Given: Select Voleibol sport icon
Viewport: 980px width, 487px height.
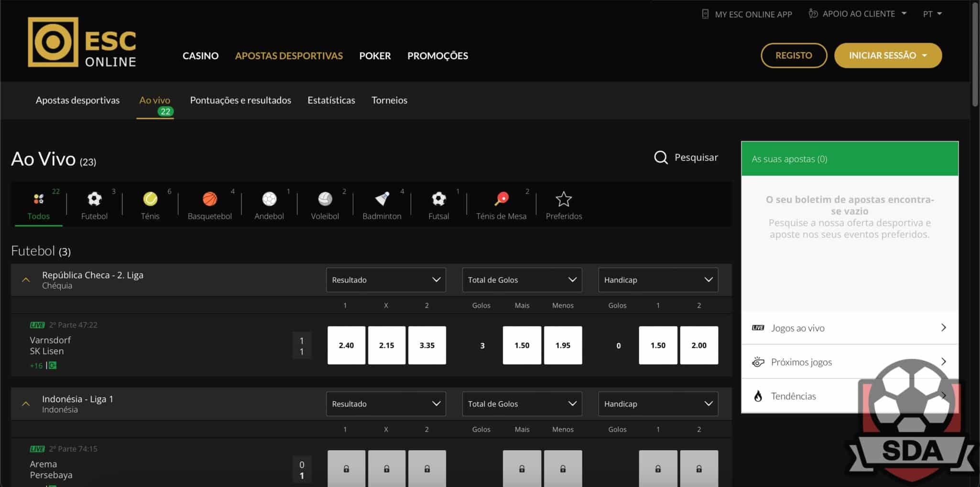Looking at the screenshot, I should point(325,199).
